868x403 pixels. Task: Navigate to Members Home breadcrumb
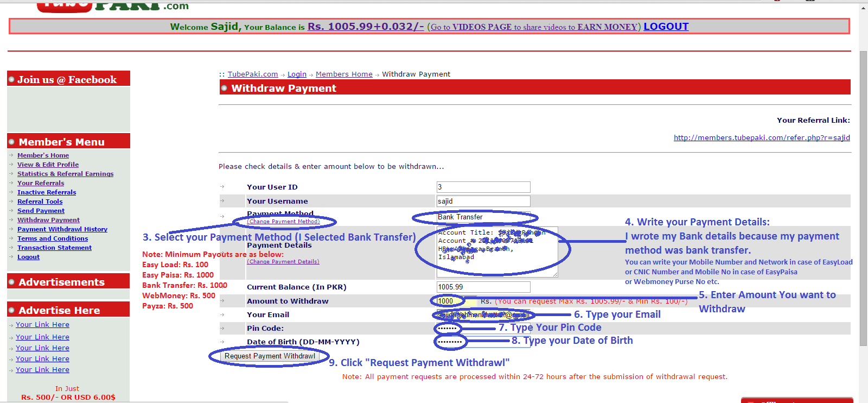click(x=344, y=74)
